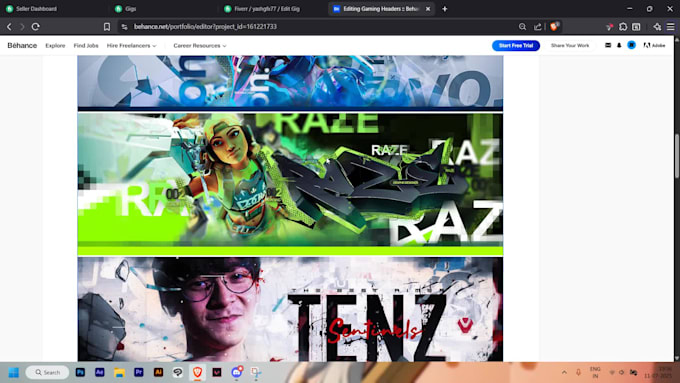Open After Effects from the taskbar
Viewport: 680px width, 383px height.
coord(100,372)
